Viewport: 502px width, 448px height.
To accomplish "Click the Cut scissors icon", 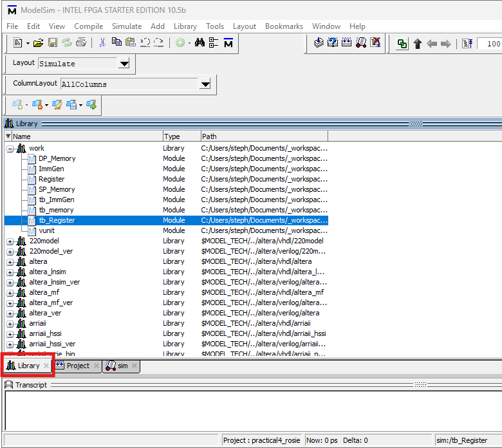I will (x=102, y=42).
